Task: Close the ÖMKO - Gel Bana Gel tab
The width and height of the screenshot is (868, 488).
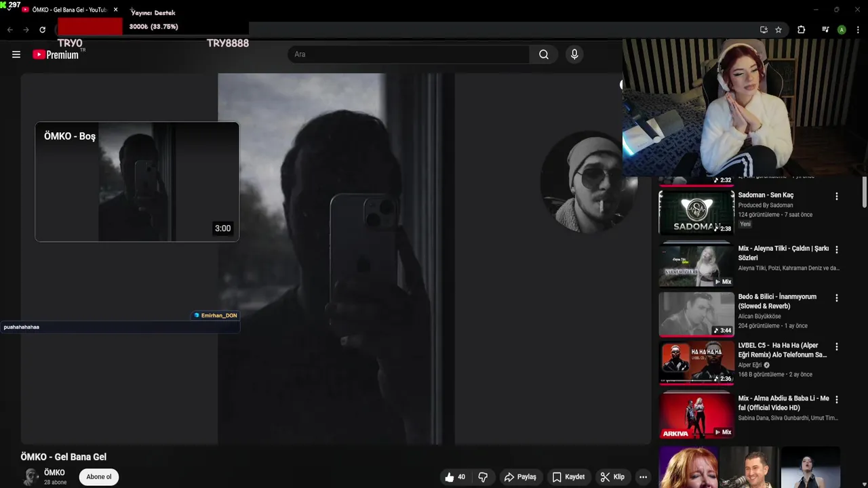Action: 115,10
